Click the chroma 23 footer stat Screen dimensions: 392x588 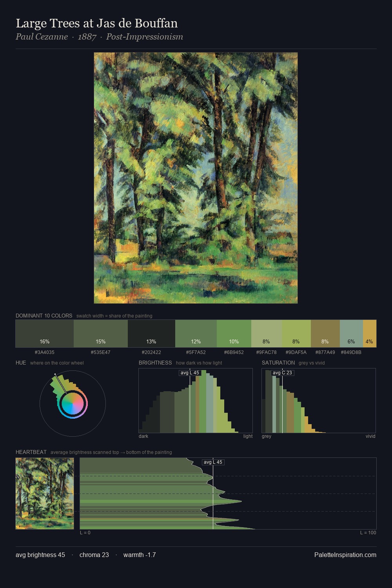[x=94, y=555]
